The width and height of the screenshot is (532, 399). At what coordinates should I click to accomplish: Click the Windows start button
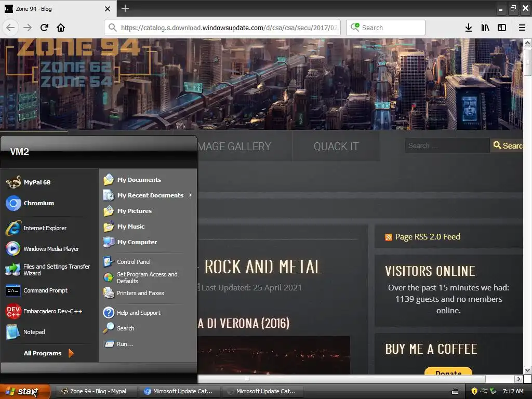click(x=25, y=392)
